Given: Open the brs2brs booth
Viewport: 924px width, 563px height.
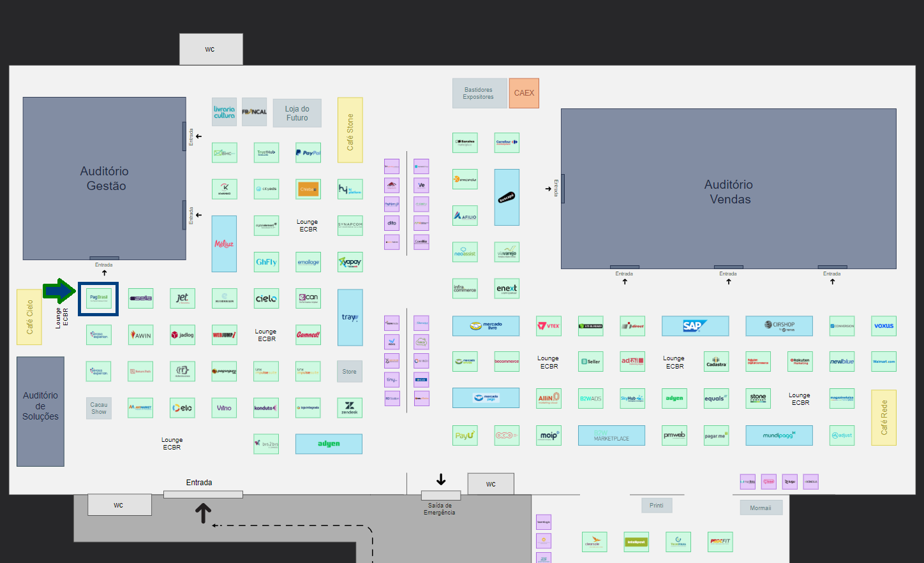Looking at the screenshot, I should [x=266, y=444].
